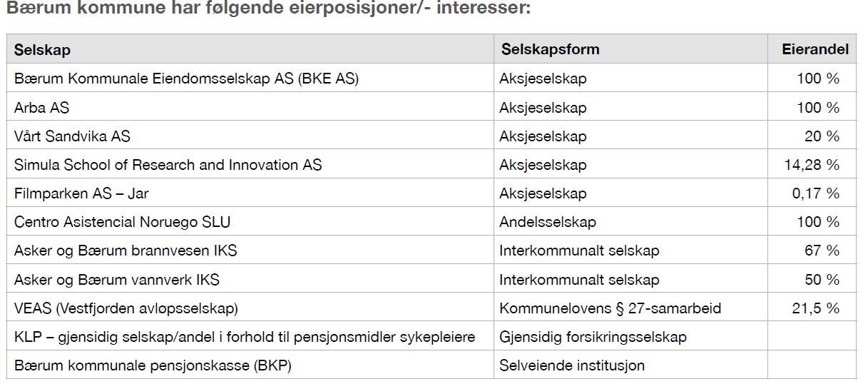Click Bærum kommunale pensjonskasse (BKP)
The height and width of the screenshot is (389, 868).
pyautogui.click(x=153, y=365)
